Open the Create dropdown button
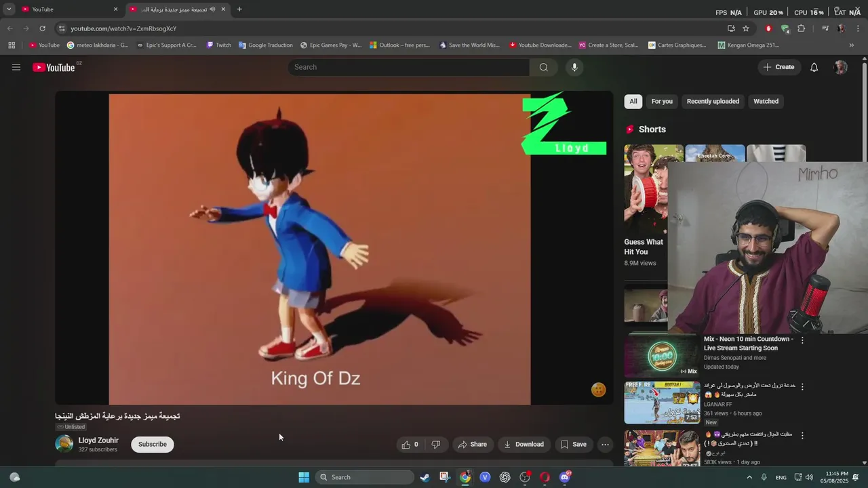Viewport: 868px width, 488px height. 778,67
